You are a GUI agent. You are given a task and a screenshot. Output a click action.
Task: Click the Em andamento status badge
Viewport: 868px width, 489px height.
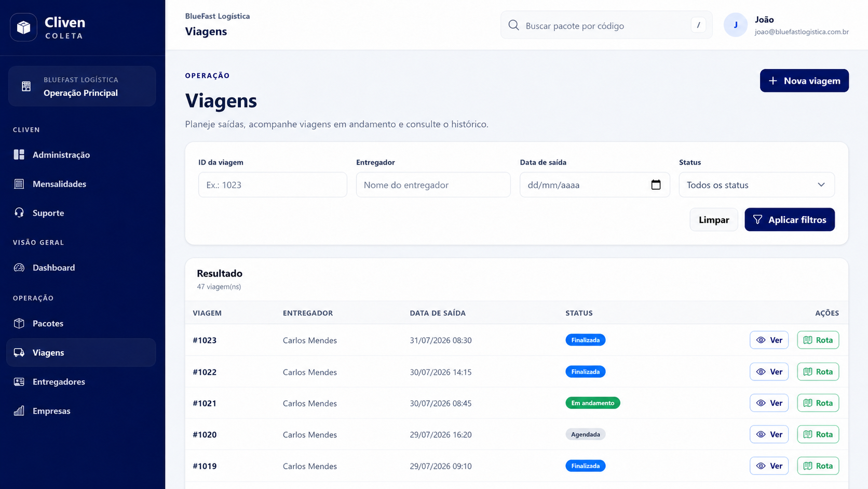tap(593, 403)
